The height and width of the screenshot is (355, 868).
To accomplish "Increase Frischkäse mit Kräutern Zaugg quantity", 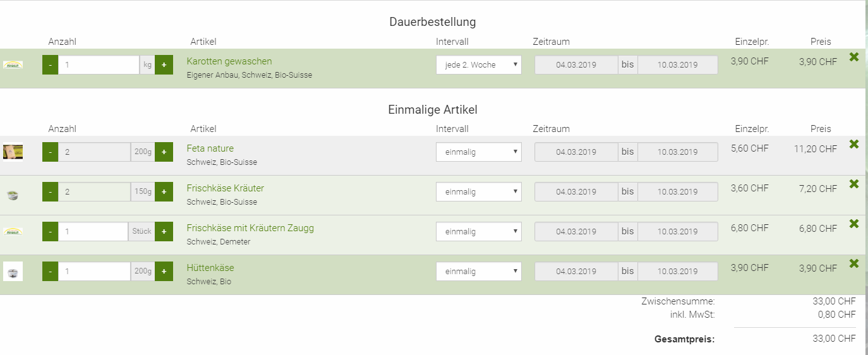I will [x=164, y=232].
